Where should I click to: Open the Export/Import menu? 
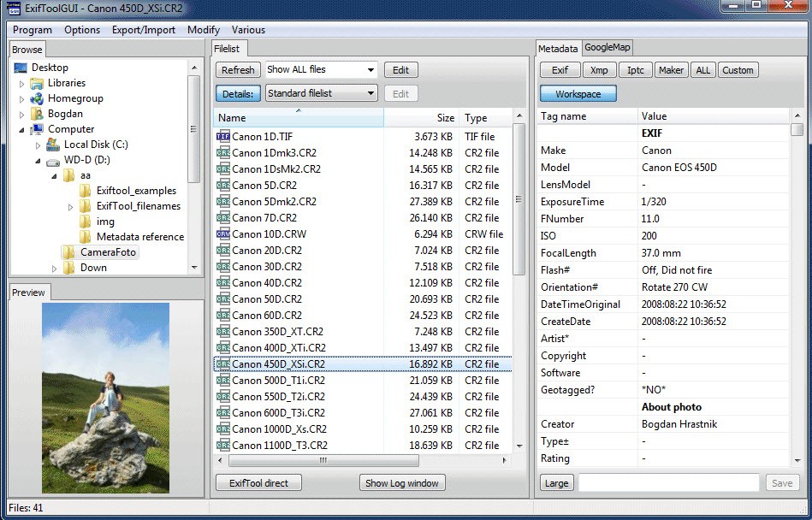point(144,30)
